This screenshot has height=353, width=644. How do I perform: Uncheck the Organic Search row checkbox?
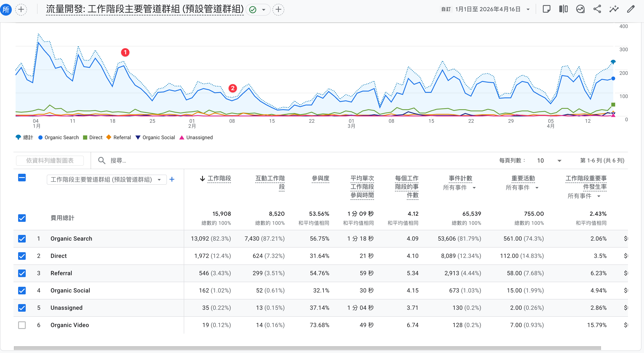pos(22,239)
